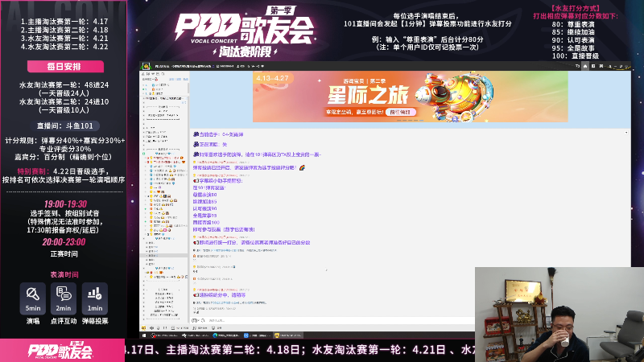Select the highlighted YY taskbar item
Screen dimensions: 644x362
[288, 335]
